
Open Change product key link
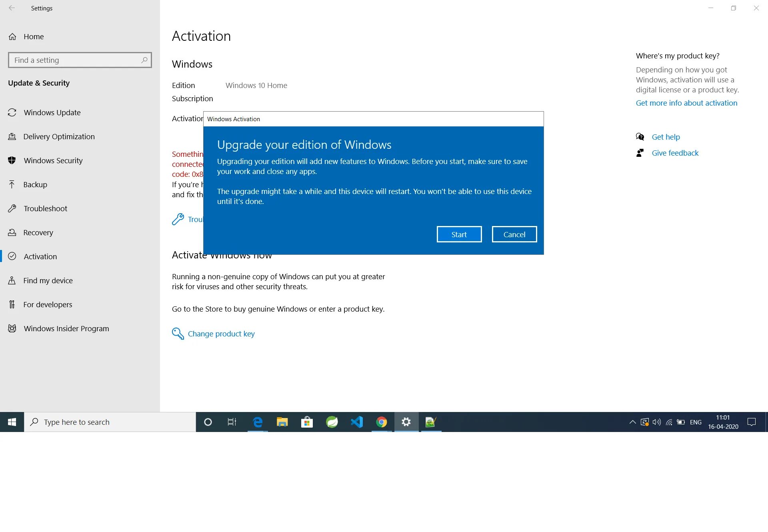(x=221, y=334)
